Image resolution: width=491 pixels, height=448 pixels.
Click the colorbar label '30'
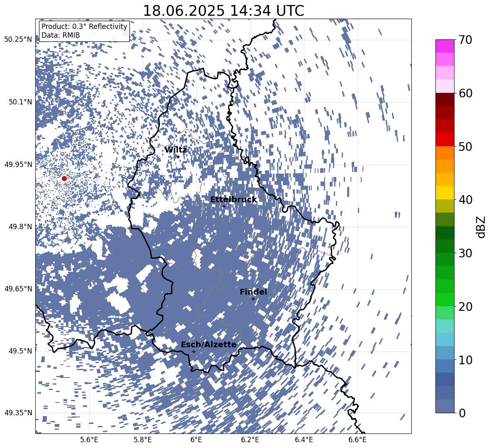click(x=465, y=253)
